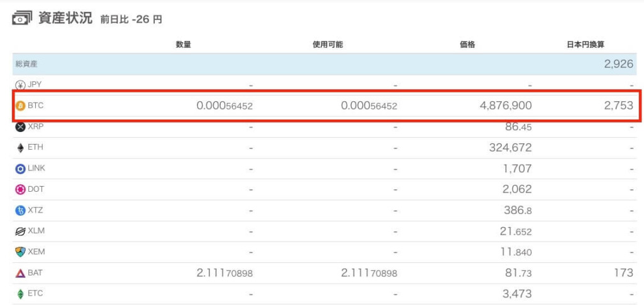Click the JPY yen icon
This screenshot has height=305, width=644.
pyautogui.click(x=20, y=85)
